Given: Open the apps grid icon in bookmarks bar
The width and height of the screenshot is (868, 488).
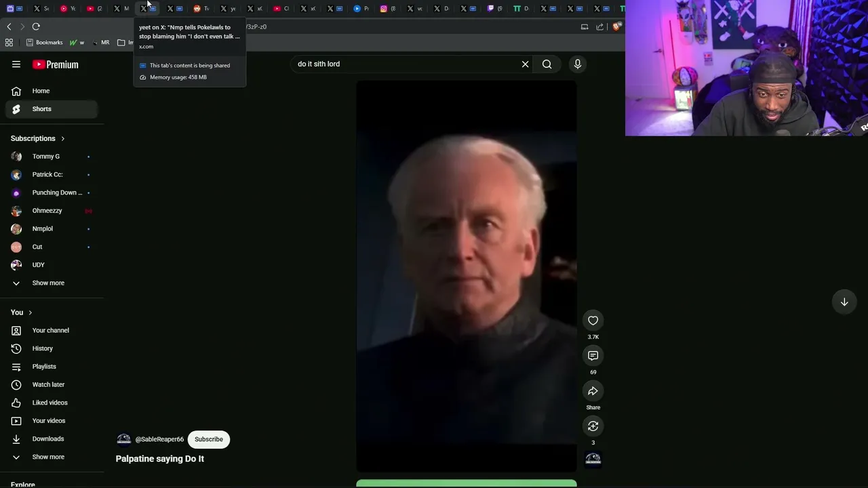Looking at the screenshot, I should tap(9, 43).
